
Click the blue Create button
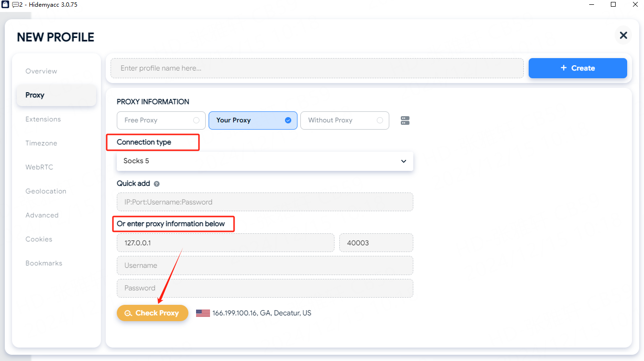point(578,68)
